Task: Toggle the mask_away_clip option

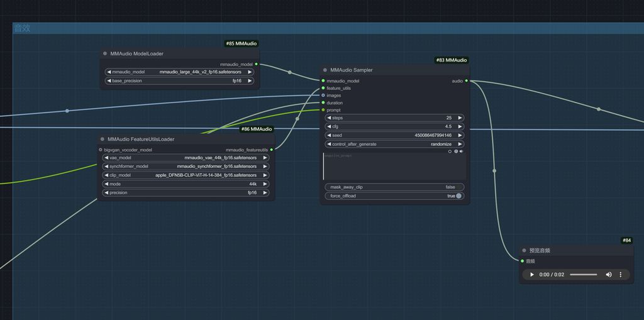Action: pos(394,187)
